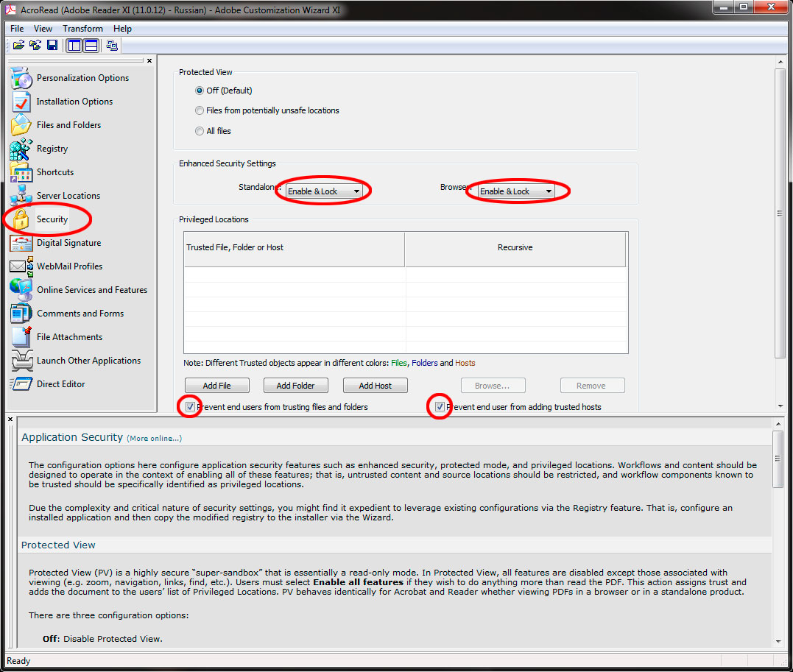Viewport: 793px width, 672px height.
Task: Select the All files Protected View option
Action: [200, 131]
